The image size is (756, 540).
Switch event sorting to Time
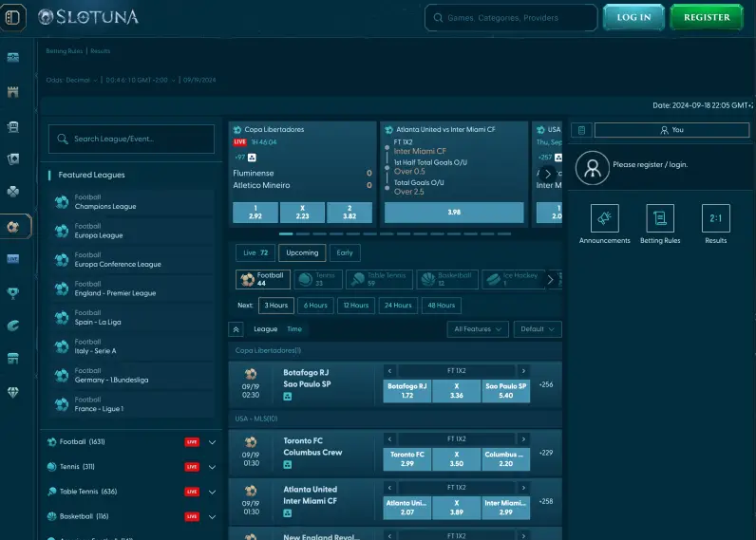click(294, 329)
